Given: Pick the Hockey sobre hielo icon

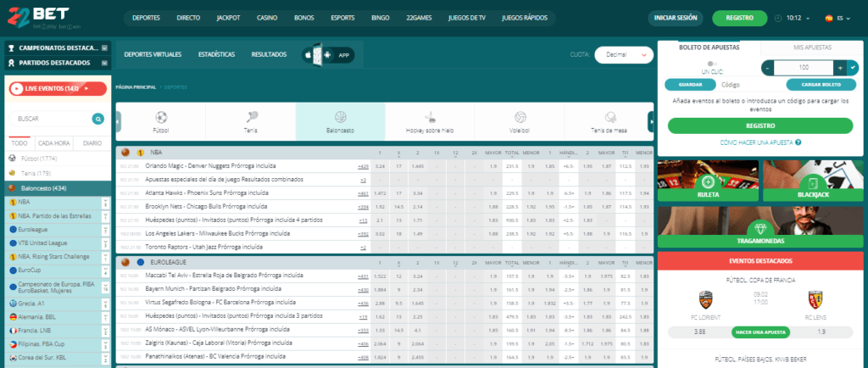Looking at the screenshot, I should coord(430,117).
